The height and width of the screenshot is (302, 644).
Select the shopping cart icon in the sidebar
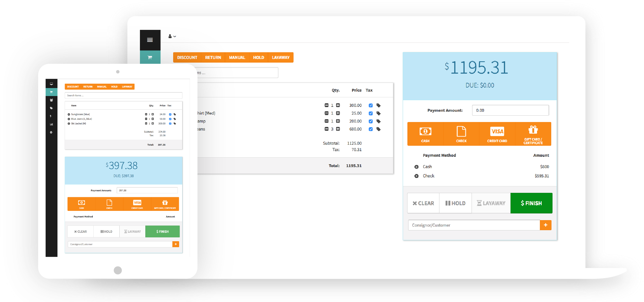[x=52, y=92]
